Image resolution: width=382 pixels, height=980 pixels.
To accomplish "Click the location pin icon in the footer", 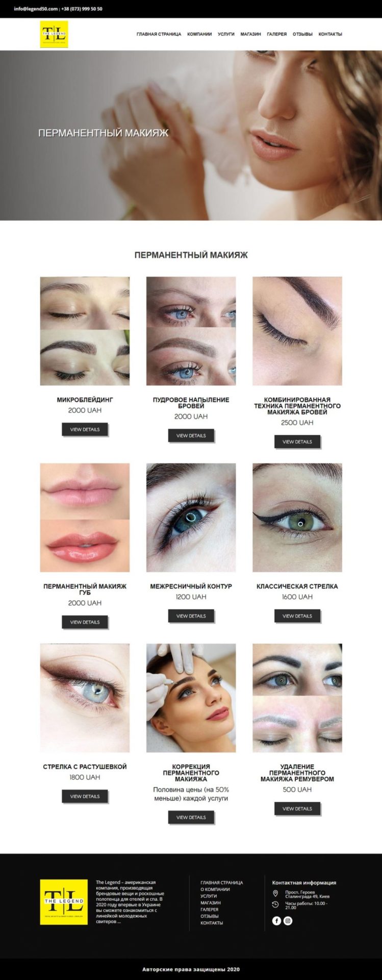I will pyautogui.click(x=275, y=893).
